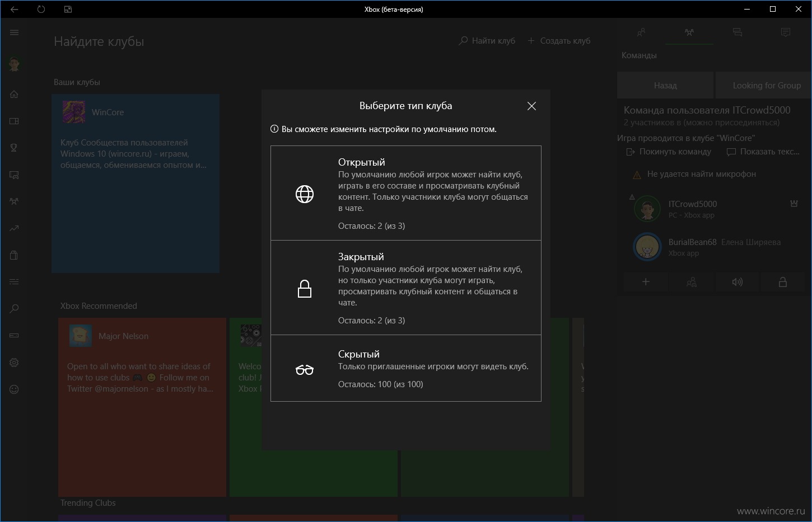Click the Назад button
Viewport: 812px width, 522px height.
(665, 86)
